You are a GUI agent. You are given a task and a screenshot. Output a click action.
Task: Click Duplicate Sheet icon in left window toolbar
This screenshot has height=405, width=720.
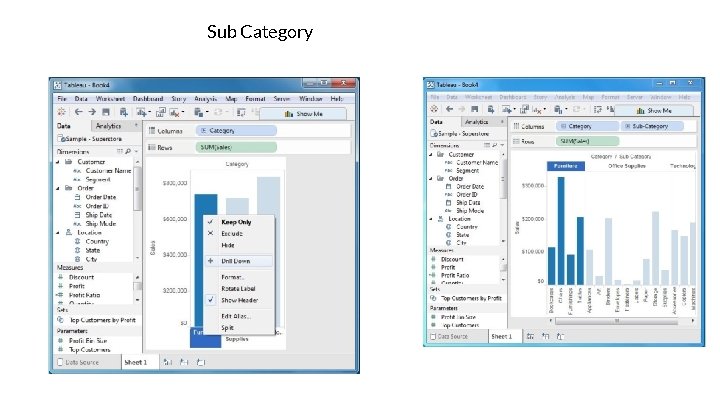click(x=160, y=112)
